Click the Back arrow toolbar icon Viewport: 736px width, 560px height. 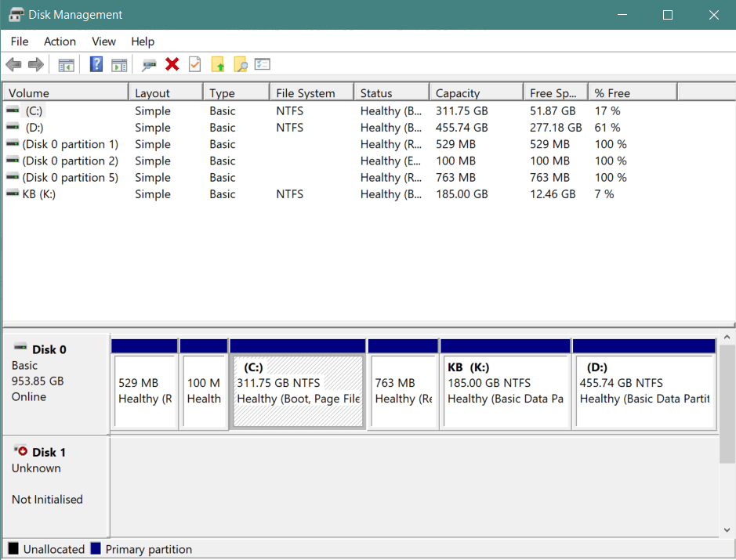(13, 64)
